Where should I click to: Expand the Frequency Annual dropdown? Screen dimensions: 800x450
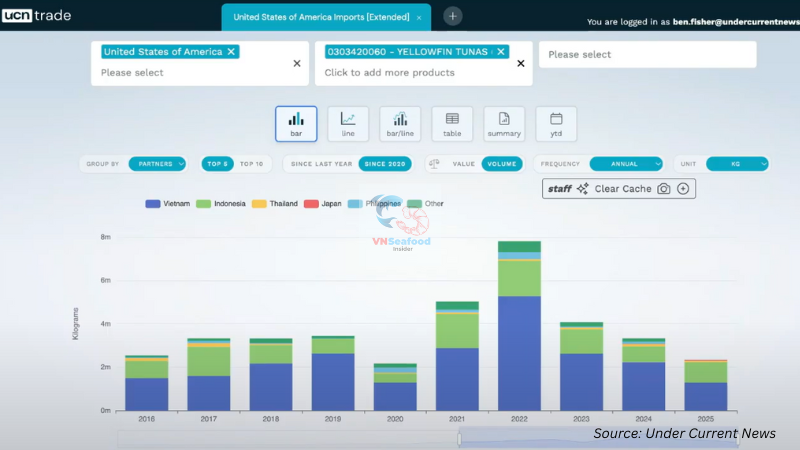point(626,164)
